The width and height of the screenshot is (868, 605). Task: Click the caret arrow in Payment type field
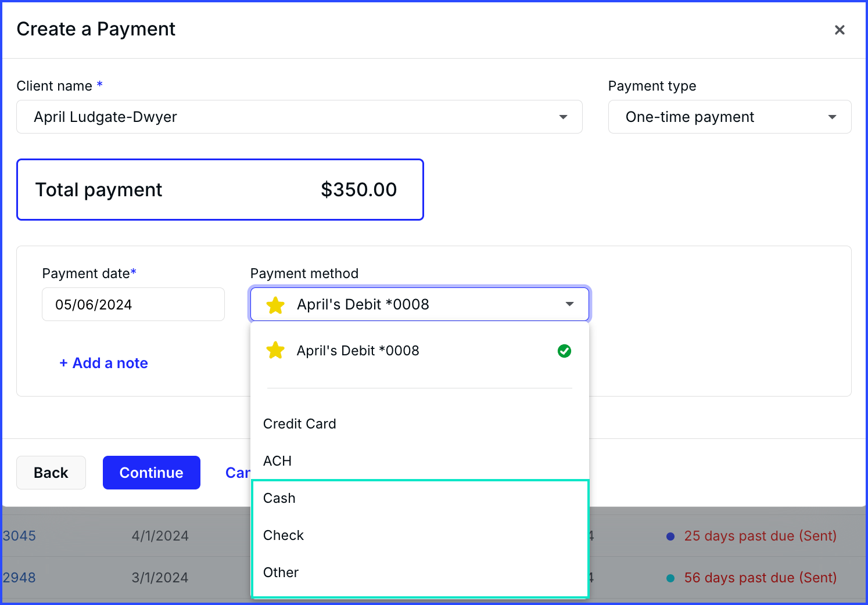coord(832,117)
